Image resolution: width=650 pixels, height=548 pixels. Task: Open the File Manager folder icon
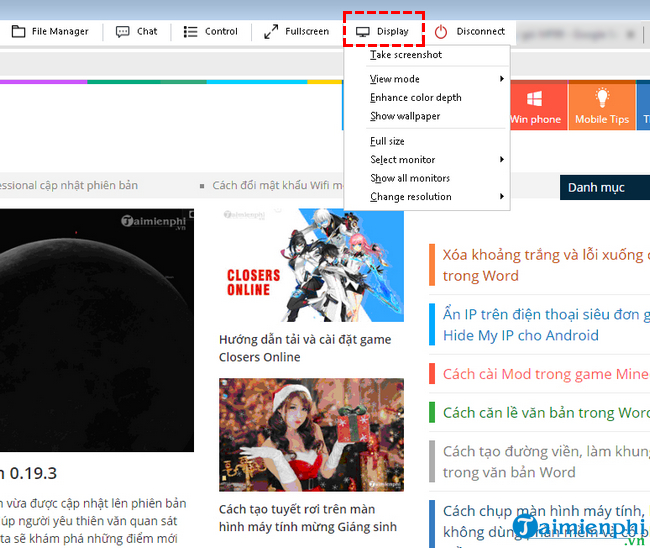point(18,32)
